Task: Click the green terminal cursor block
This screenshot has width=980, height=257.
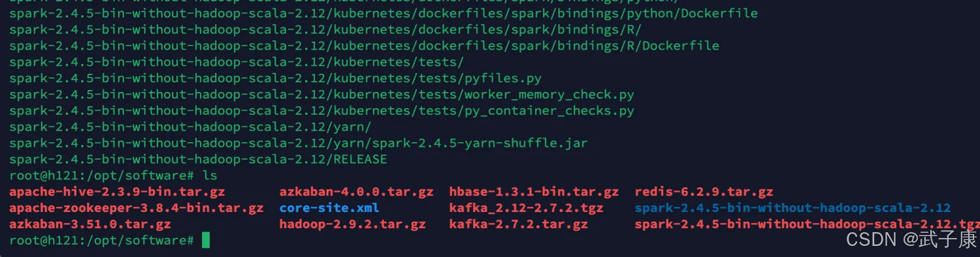Action: tap(206, 241)
